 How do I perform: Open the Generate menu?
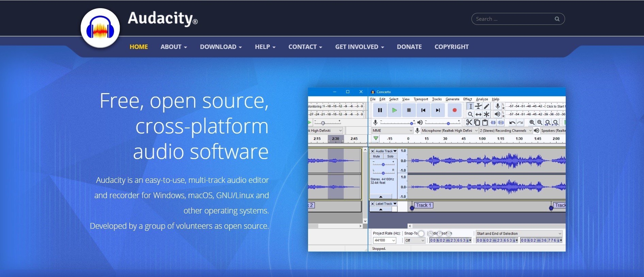pos(452,99)
